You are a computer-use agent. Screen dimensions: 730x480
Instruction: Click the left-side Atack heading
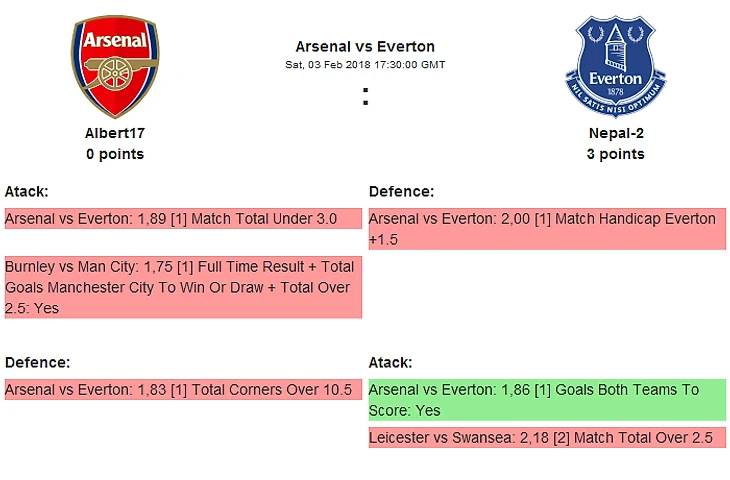pos(27,191)
